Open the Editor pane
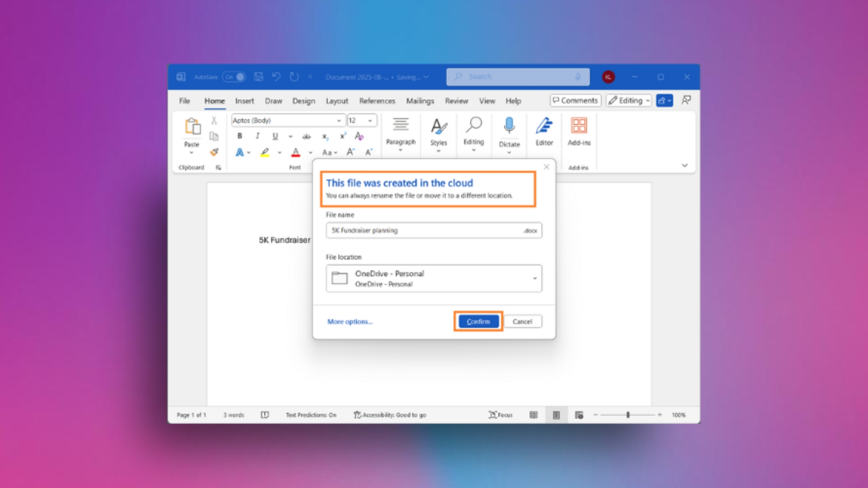Viewport: 868px width, 488px height. [544, 133]
